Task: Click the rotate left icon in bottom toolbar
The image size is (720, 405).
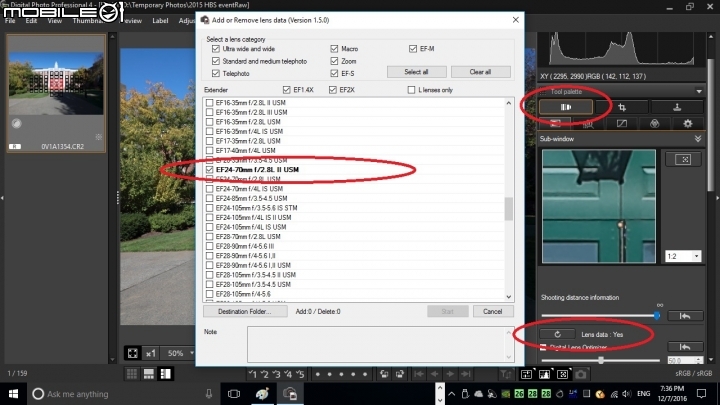Action: click(x=384, y=374)
